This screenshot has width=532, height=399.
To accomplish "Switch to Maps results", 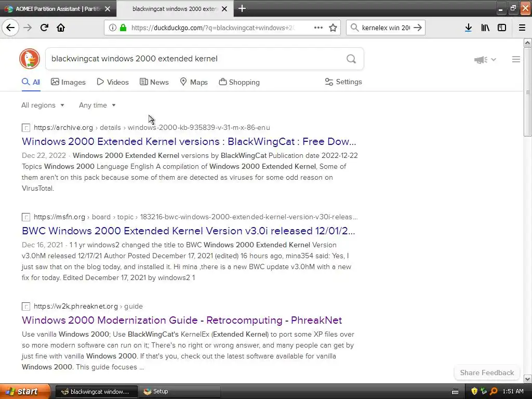I will [194, 82].
